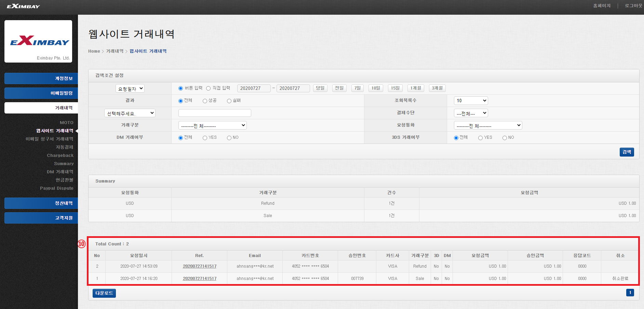Open 현금환불 submenu
Image resolution: width=644 pixels, height=309 pixels.
(65, 180)
